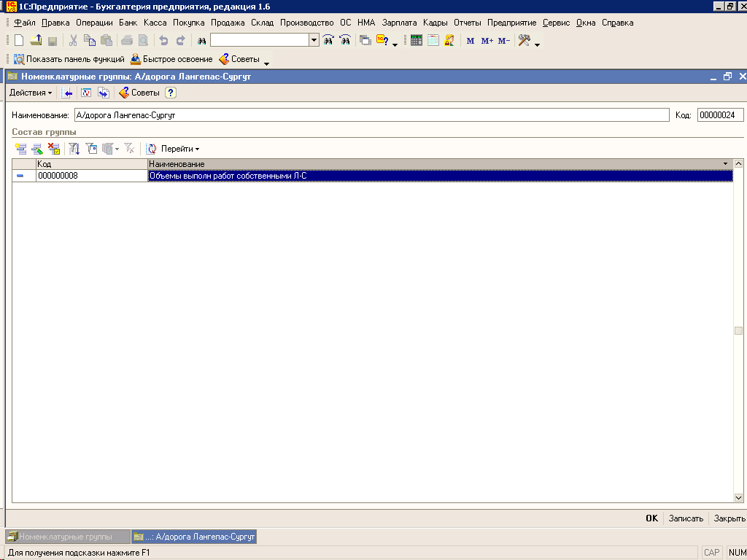Click the Open file icon in main toolbar
Image resolution: width=747 pixels, height=560 pixels.
[x=36, y=41]
